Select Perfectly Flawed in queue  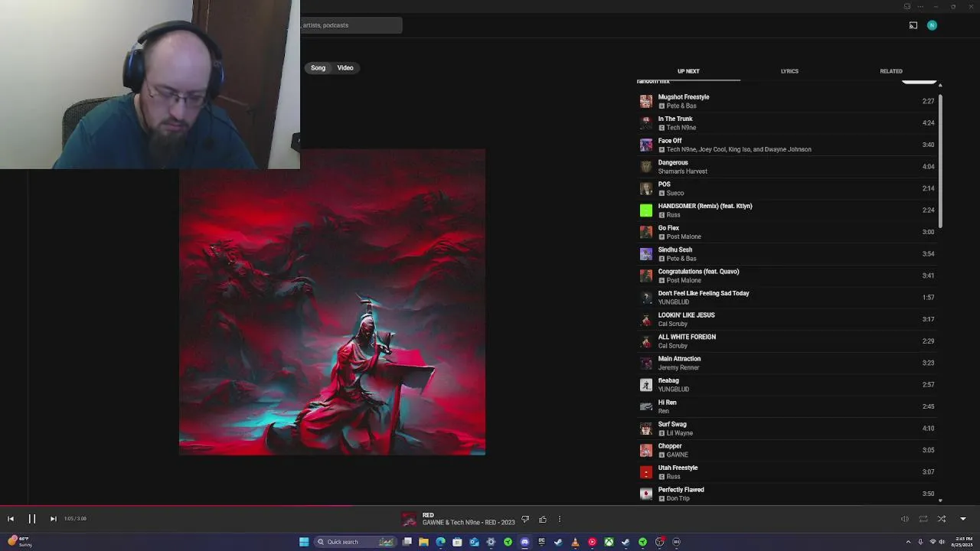787,494
